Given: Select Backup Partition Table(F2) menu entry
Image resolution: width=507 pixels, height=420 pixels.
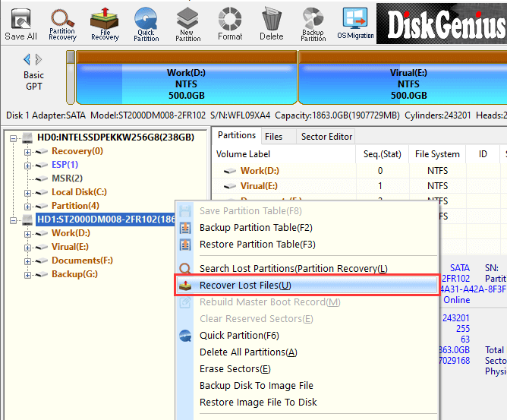Looking at the screenshot, I should click(x=256, y=228).
